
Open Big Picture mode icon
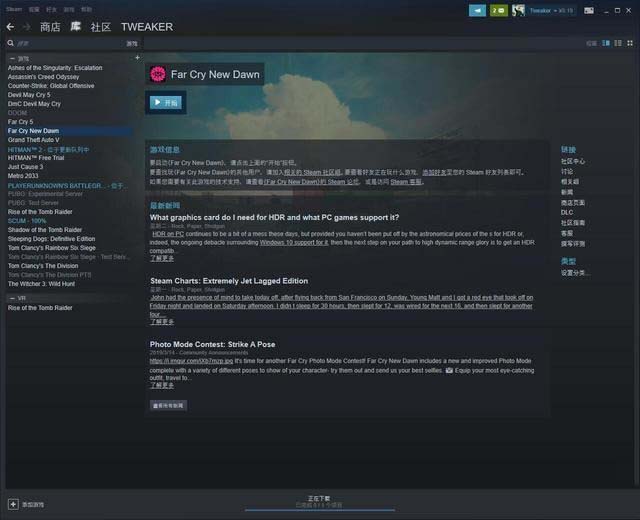point(589,11)
